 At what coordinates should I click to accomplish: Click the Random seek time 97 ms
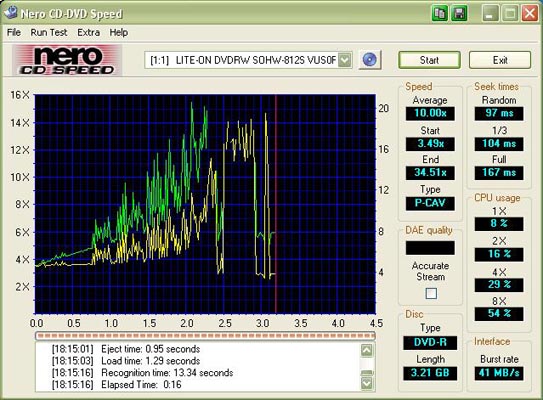point(499,113)
